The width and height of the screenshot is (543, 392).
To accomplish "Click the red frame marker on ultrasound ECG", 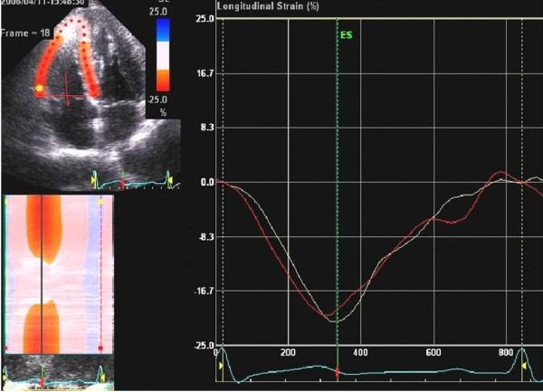I will coord(122,179).
